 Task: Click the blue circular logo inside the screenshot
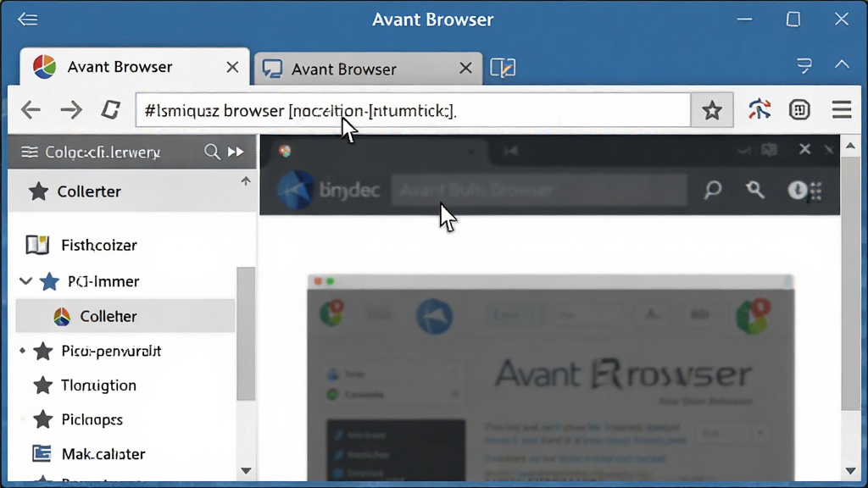(x=435, y=316)
